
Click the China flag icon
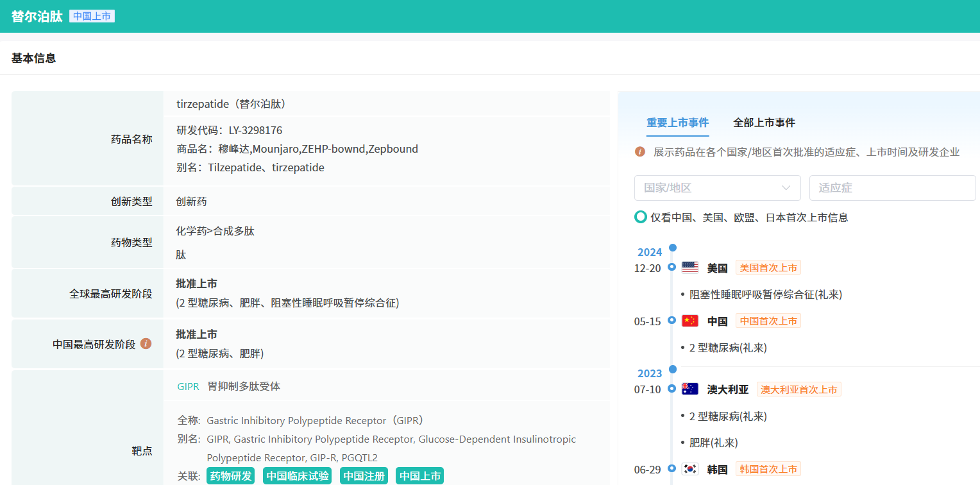pyautogui.click(x=690, y=321)
